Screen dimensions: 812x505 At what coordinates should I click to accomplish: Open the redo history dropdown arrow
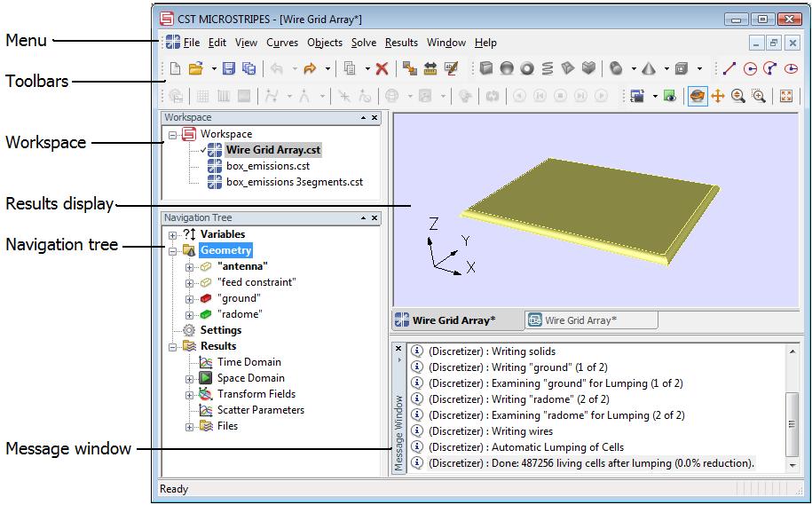pyautogui.click(x=327, y=68)
